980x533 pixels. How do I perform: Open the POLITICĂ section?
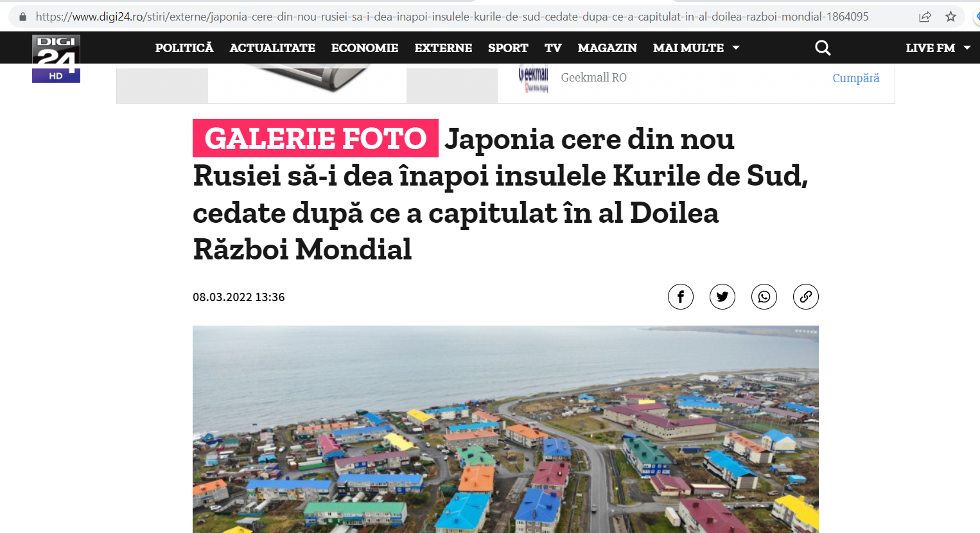[184, 48]
